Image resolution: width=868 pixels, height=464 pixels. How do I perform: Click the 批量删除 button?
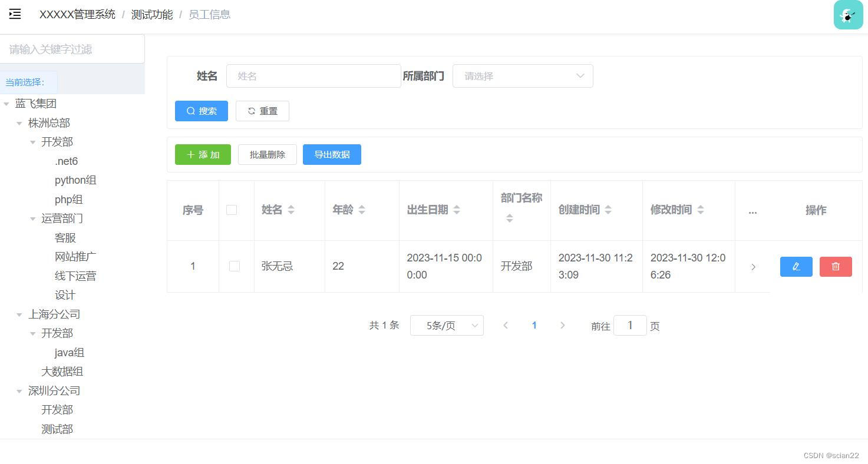tap(268, 154)
